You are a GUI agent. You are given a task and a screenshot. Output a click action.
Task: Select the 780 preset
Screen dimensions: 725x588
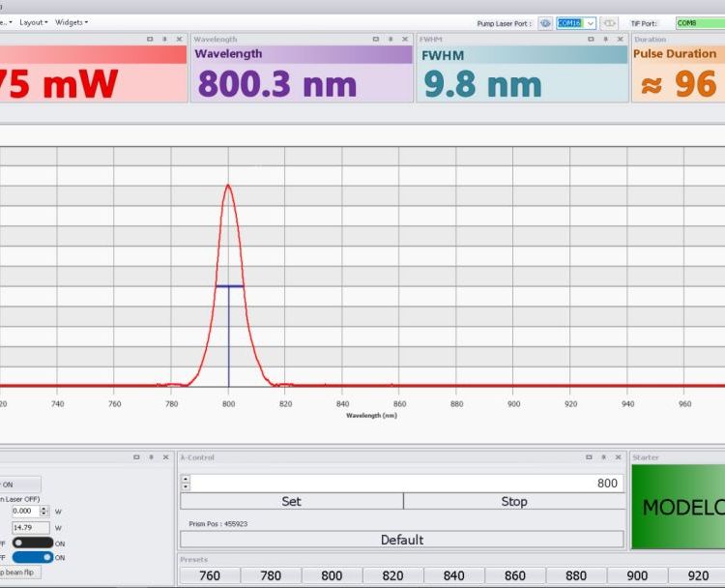(x=271, y=575)
